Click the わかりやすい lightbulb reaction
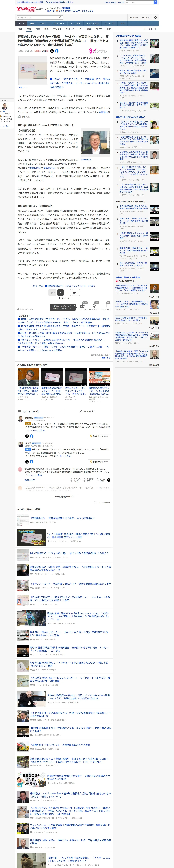Viewport: 174px width, 868px height. pos(94,306)
